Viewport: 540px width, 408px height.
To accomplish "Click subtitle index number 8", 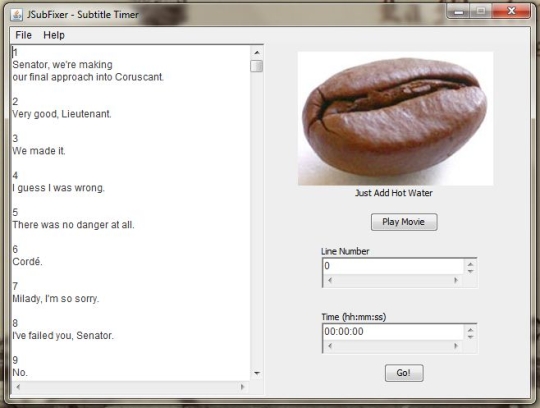I will [15, 323].
